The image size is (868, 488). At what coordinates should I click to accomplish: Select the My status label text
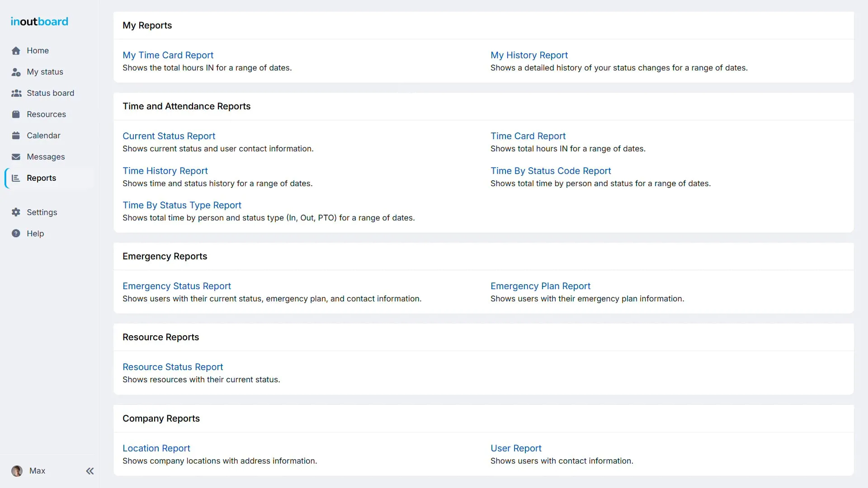pyautogui.click(x=45, y=72)
